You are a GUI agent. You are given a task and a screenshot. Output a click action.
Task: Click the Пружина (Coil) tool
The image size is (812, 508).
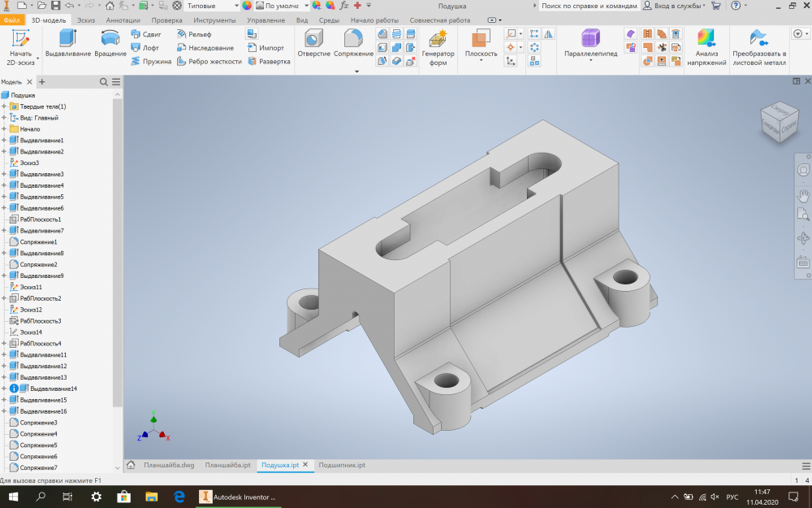point(150,61)
